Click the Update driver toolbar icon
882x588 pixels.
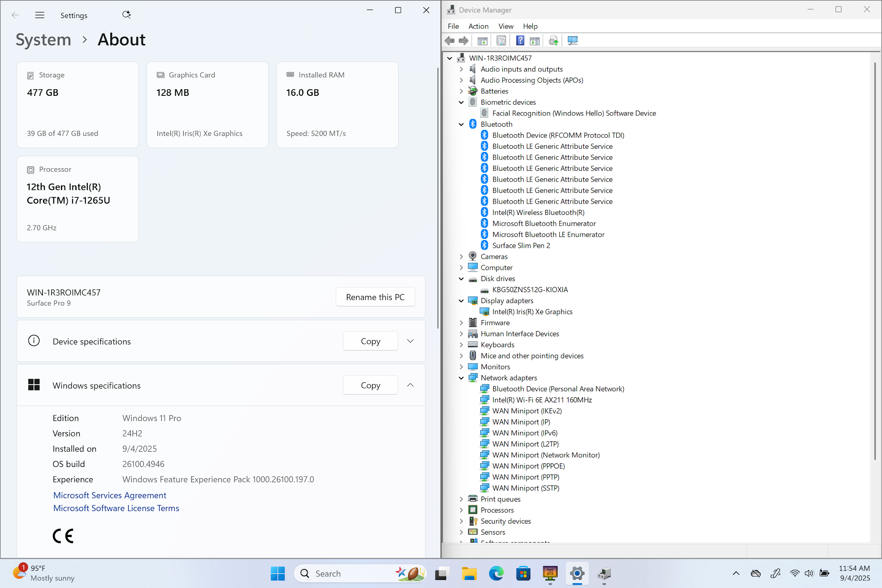(553, 40)
